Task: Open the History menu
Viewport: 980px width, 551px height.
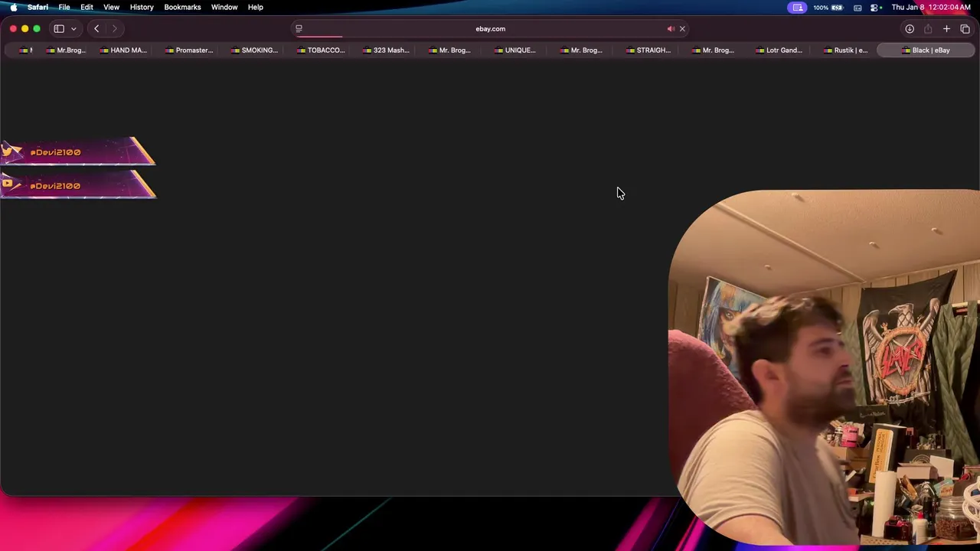Action: click(142, 7)
